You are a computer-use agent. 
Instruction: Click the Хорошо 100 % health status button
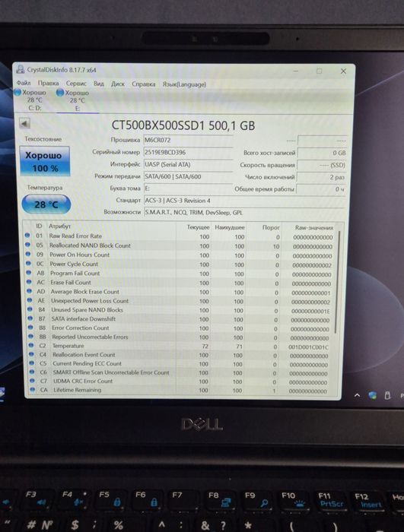pos(45,161)
